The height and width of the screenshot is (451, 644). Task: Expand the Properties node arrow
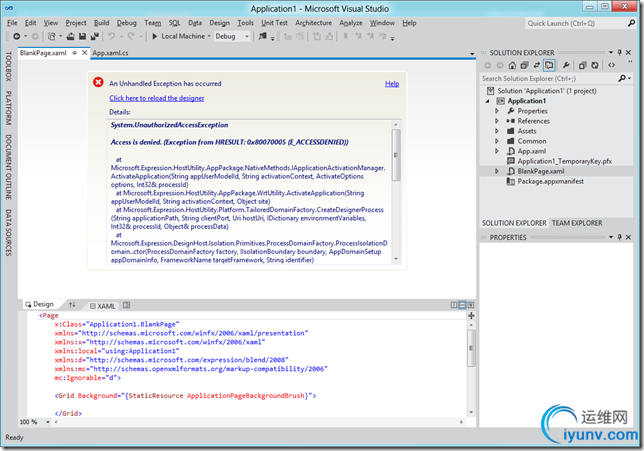coord(497,111)
